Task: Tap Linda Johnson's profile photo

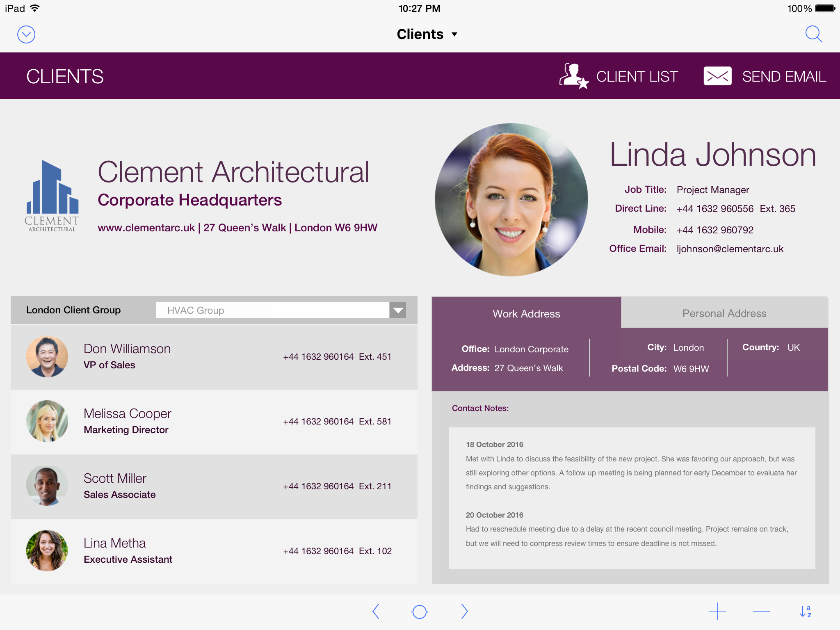Action: tap(511, 200)
